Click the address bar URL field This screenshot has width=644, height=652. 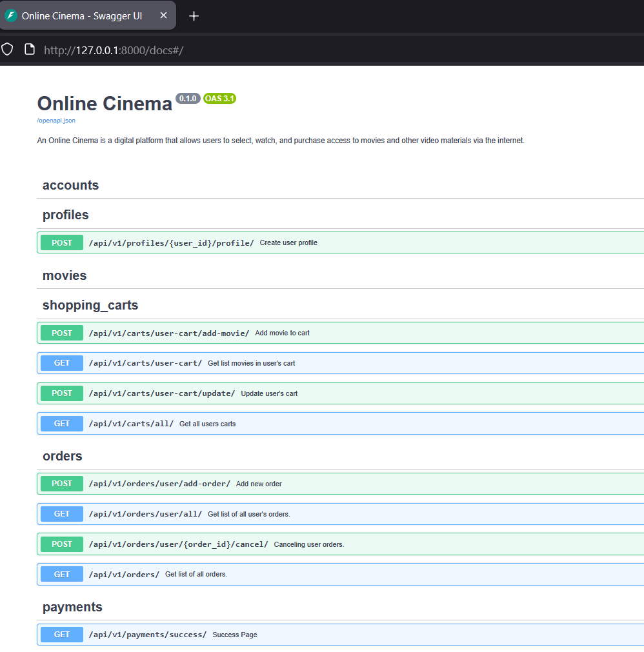[x=323, y=50]
